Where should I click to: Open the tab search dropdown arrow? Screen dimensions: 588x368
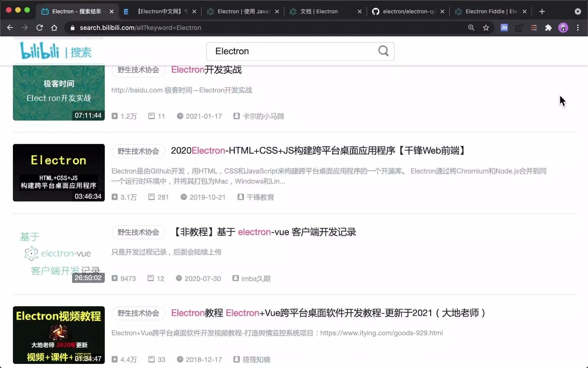coord(578,11)
